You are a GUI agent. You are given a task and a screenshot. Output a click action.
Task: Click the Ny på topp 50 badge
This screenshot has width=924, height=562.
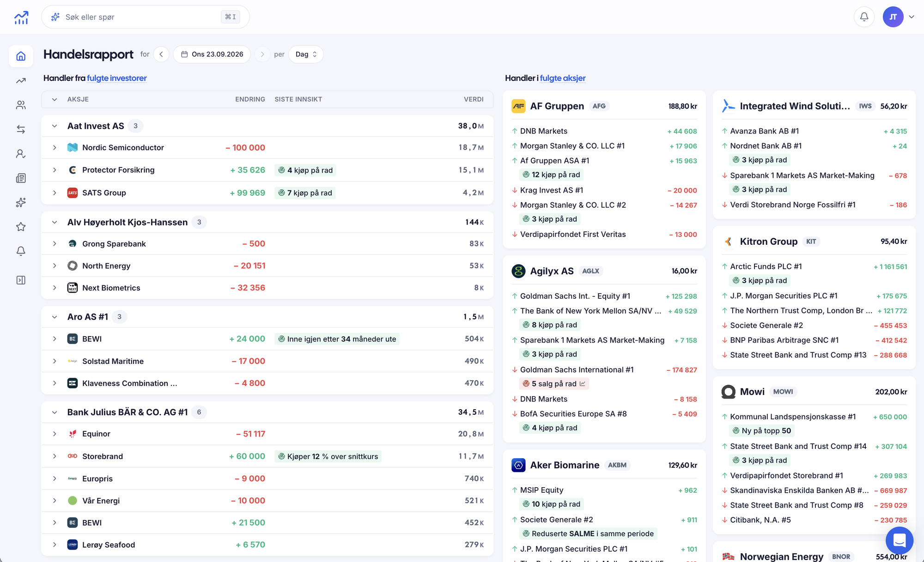[x=762, y=431]
